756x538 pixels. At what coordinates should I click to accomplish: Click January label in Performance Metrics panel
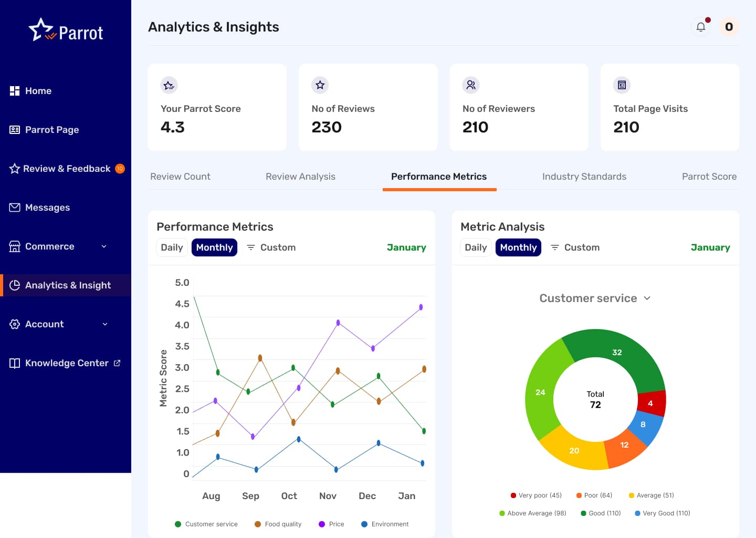[406, 247]
